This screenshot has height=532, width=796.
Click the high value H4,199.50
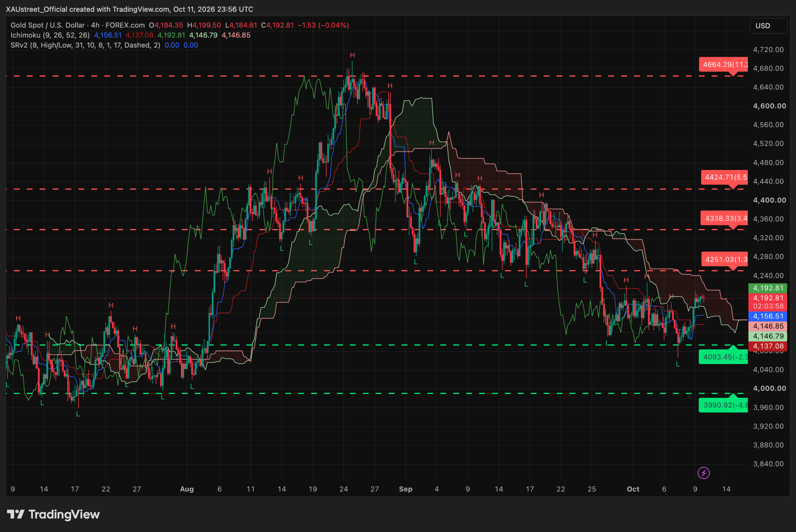point(204,25)
